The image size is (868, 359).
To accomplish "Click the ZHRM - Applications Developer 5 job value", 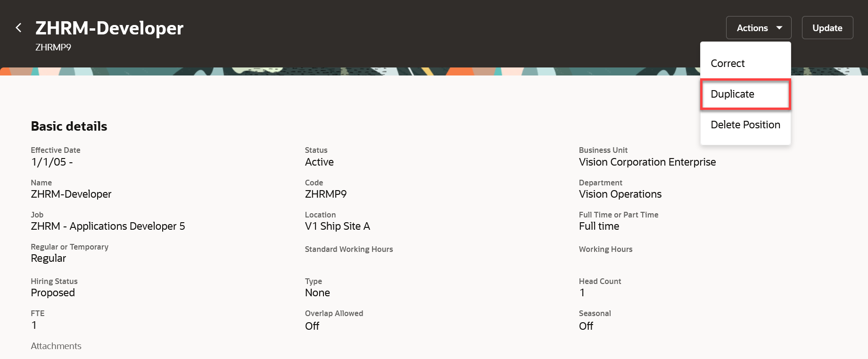I will point(108,226).
